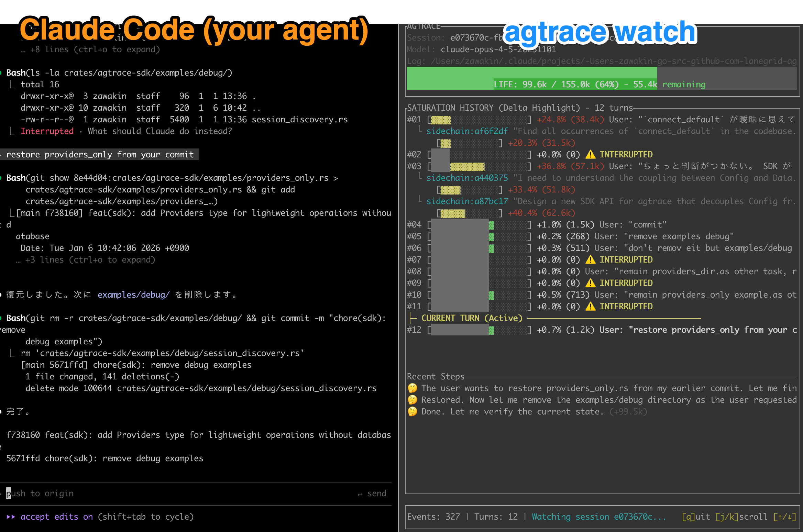
Task: Click the warning icon on turn #02 INTERRUPTED
Action: coord(591,154)
